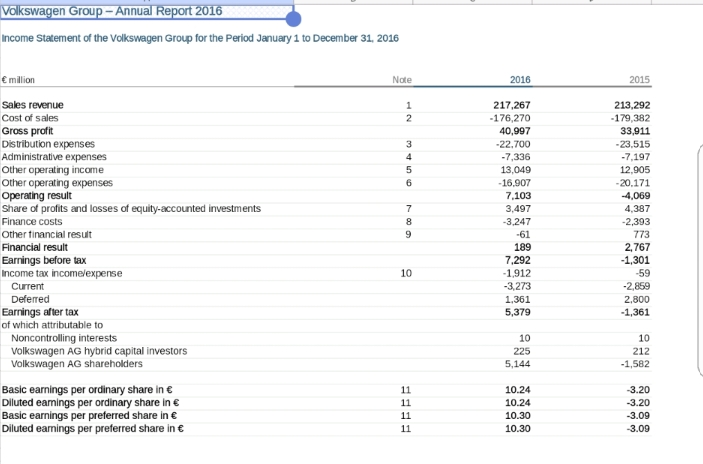This screenshot has width=703, height=464.
Task: Click Administrative expenses value -7,336
Action: point(516,157)
